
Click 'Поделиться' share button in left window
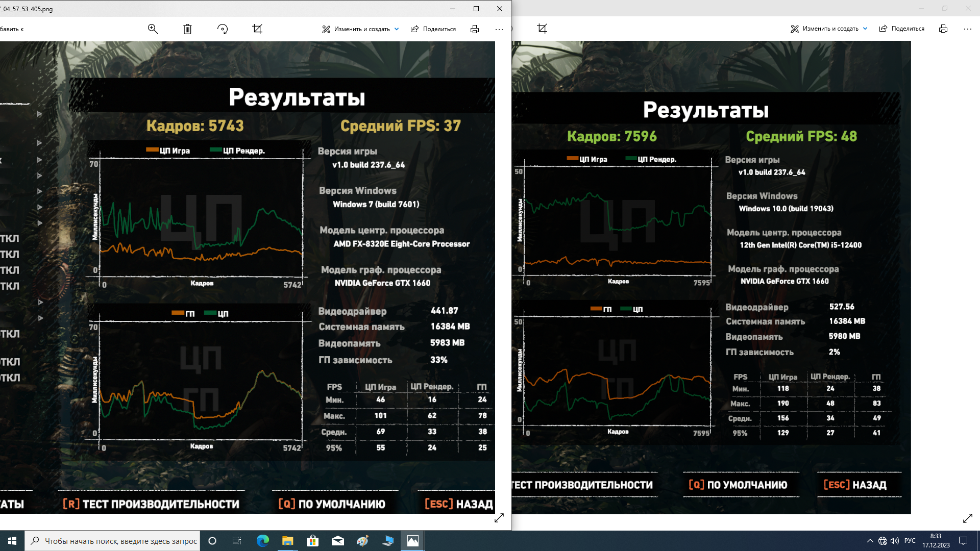pos(433,29)
